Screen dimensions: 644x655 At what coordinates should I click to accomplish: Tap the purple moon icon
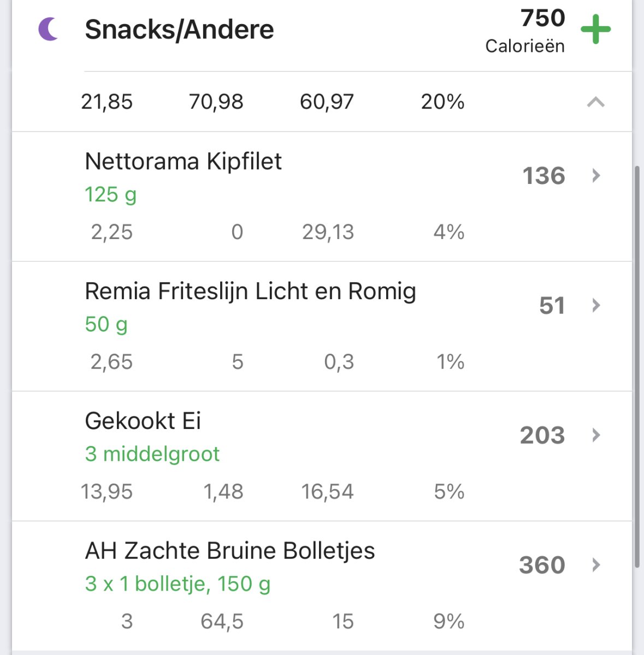tap(48, 29)
